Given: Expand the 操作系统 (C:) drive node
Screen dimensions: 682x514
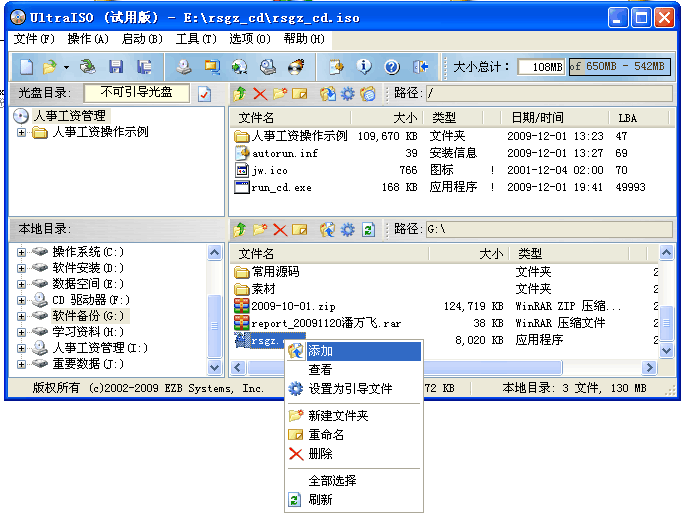Looking at the screenshot, I should coord(21,252).
